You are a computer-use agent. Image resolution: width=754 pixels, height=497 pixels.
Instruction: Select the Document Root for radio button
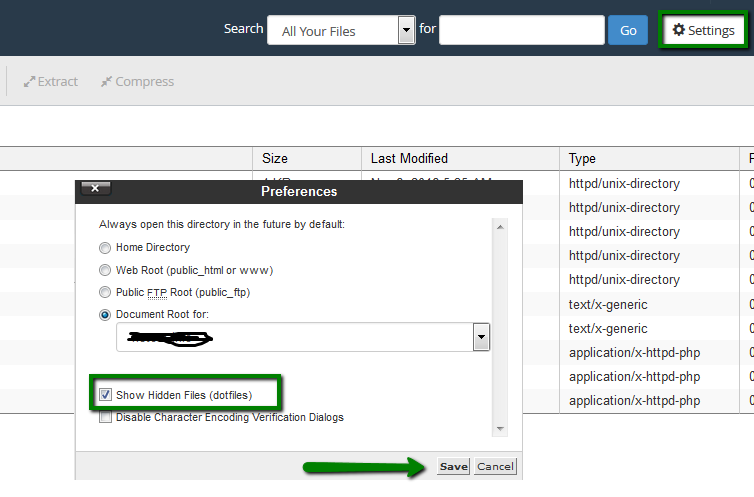(106, 316)
